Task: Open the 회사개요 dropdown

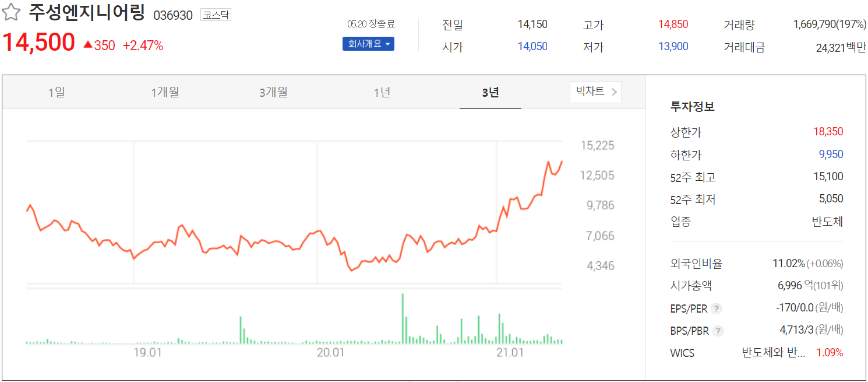Action: point(368,44)
